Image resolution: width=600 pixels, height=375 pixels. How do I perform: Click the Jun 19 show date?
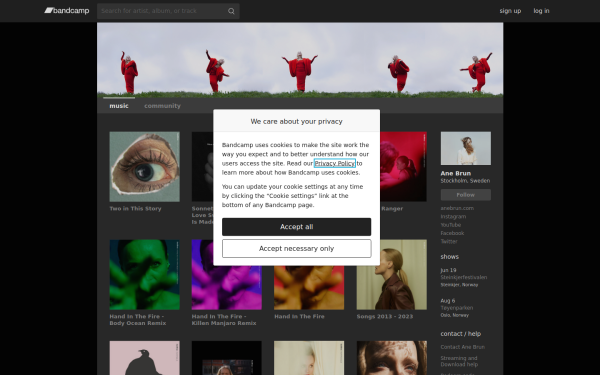point(448,270)
